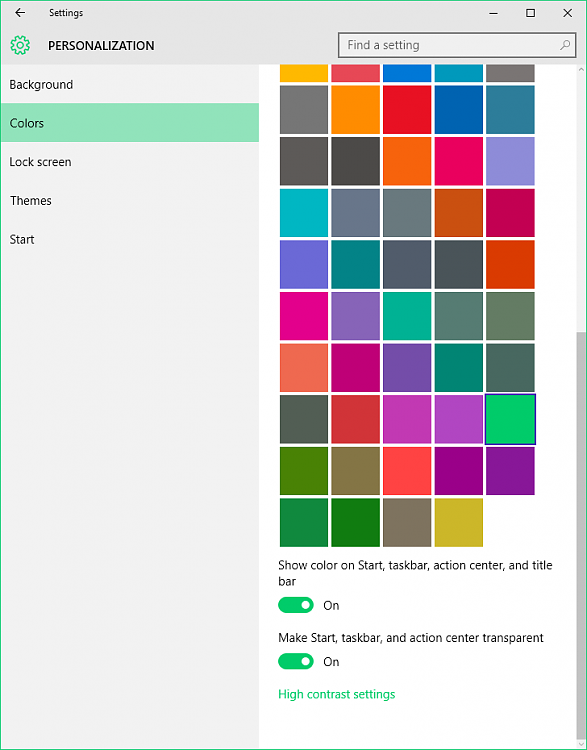Image resolution: width=587 pixels, height=750 pixels.
Task: Click the Personalization gear icon
Action: pos(20,45)
